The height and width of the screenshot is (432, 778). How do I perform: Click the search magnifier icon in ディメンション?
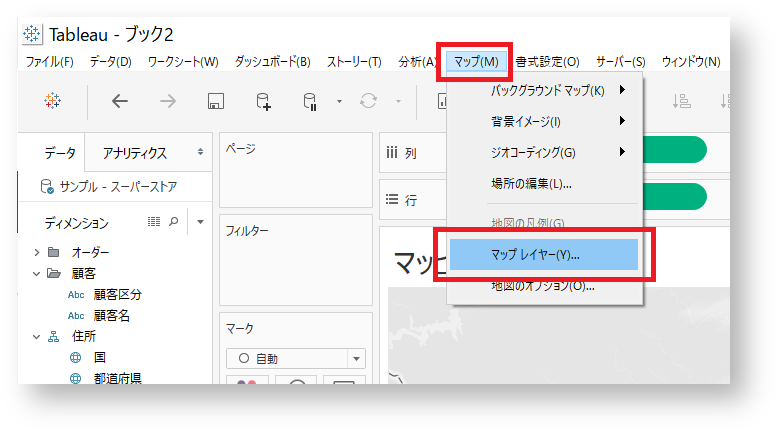coord(173,222)
